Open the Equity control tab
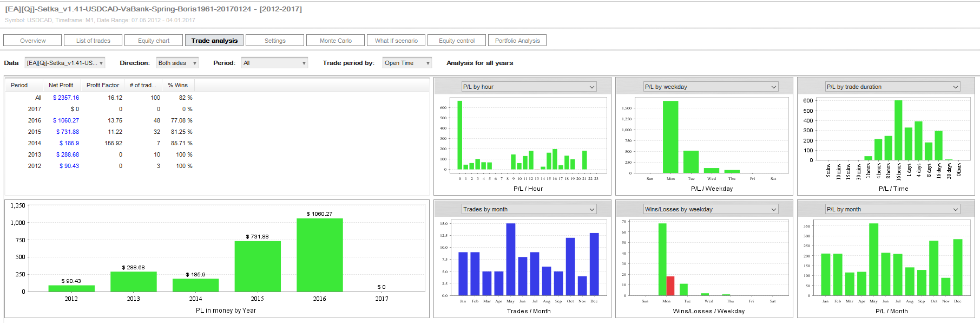 pos(457,41)
